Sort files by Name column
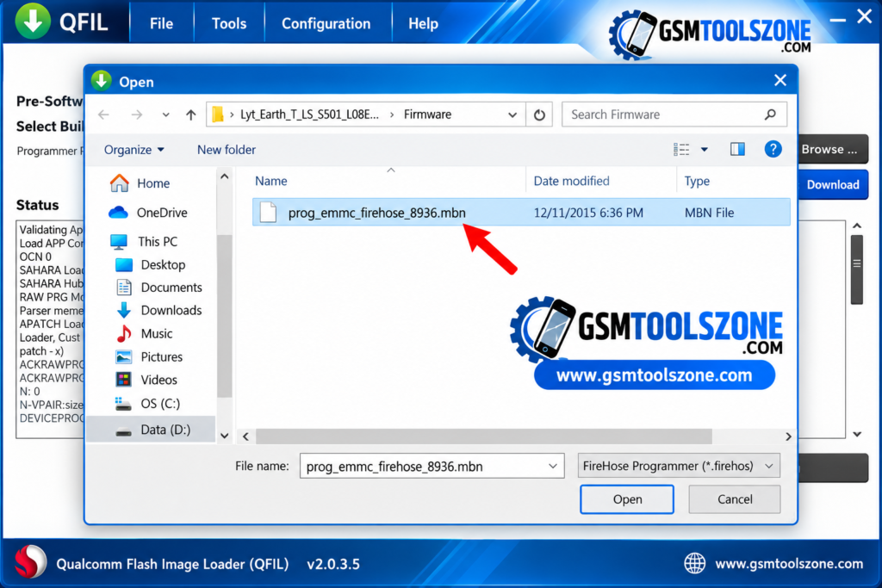Image resolution: width=882 pixels, height=588 pixels. (271, 181)
